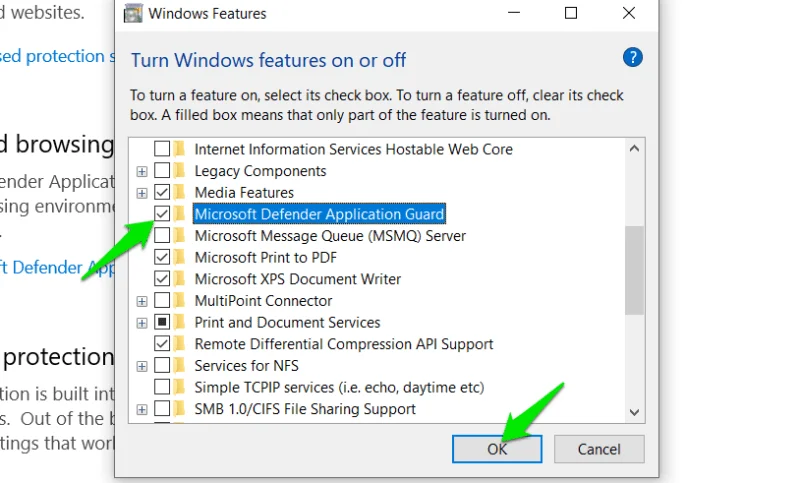The width and height of the screenshot is (800, 483).
Task: Click folder icon beside MultiPoint Connector
Action: [x=179, y=300]
